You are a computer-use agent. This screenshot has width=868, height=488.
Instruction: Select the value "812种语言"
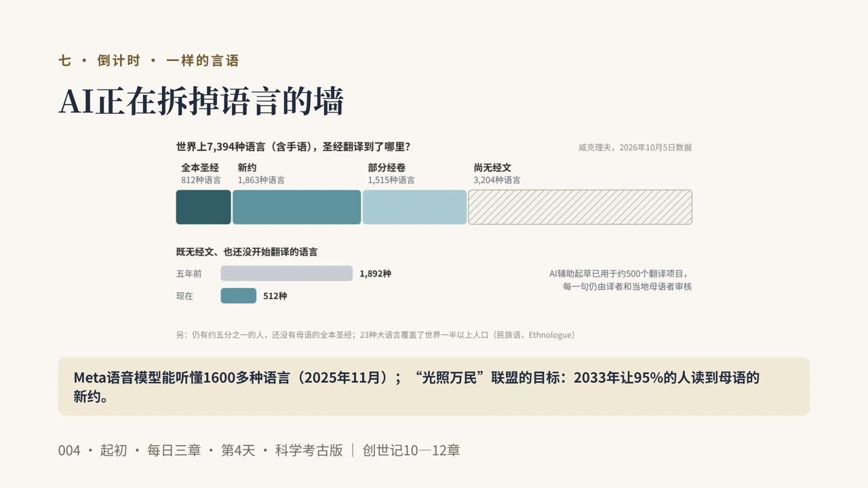(201, 180)
